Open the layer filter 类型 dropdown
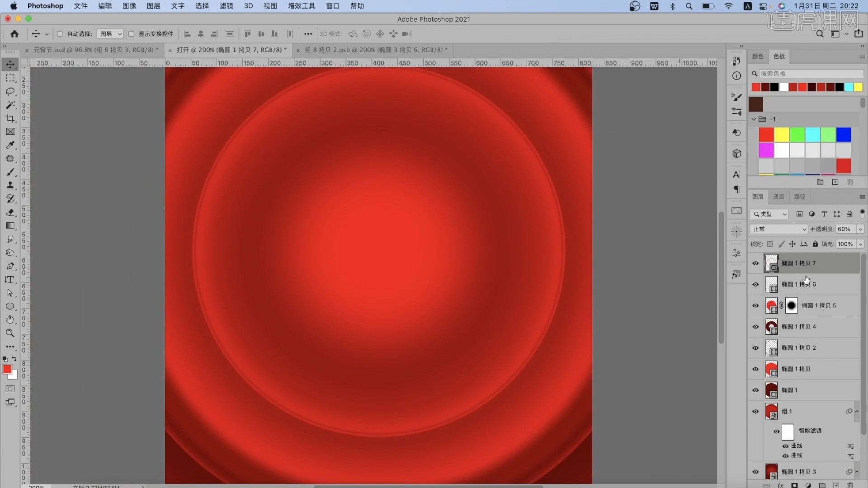 (x=769, y=214)
